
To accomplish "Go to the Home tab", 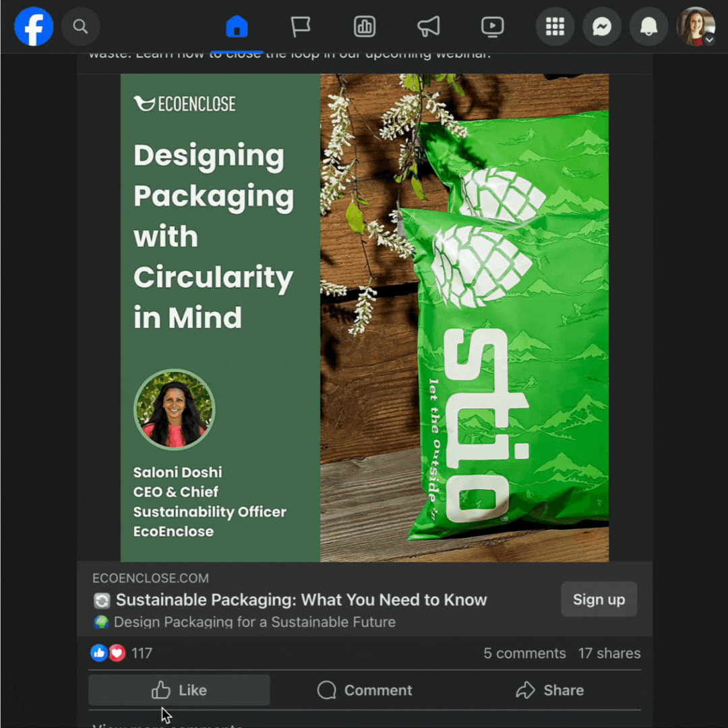I will (x=237, y=26).
